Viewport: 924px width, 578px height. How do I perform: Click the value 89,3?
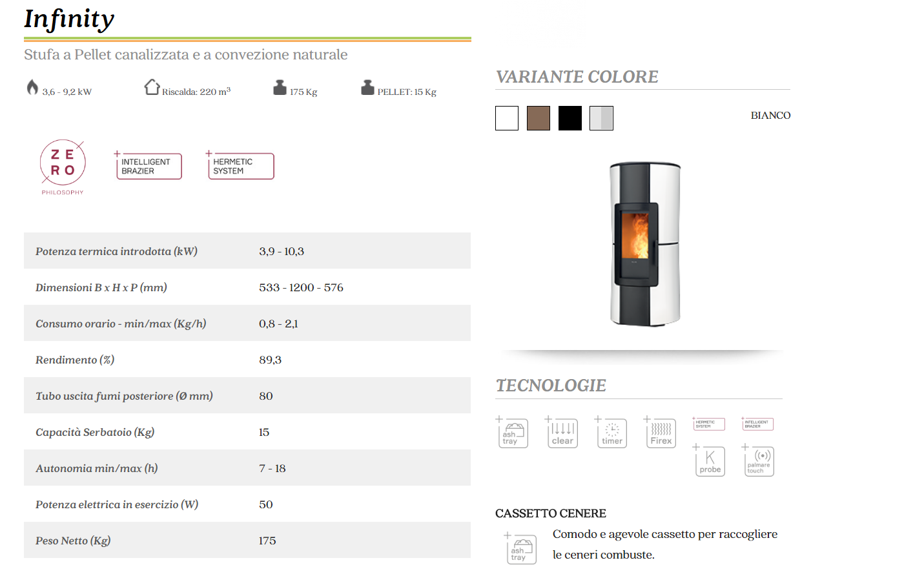tap(270, 360)
